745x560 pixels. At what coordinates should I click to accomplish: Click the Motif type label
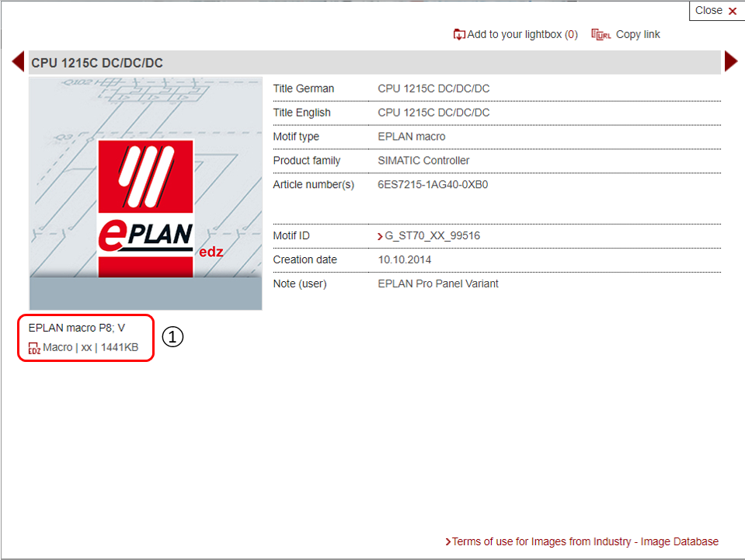[296, 137]
